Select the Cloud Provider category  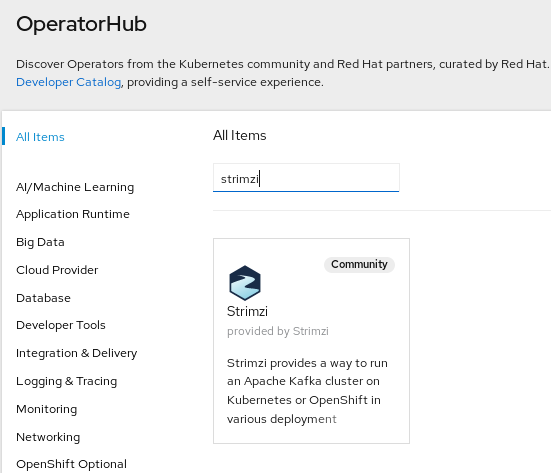pos(57,270)
